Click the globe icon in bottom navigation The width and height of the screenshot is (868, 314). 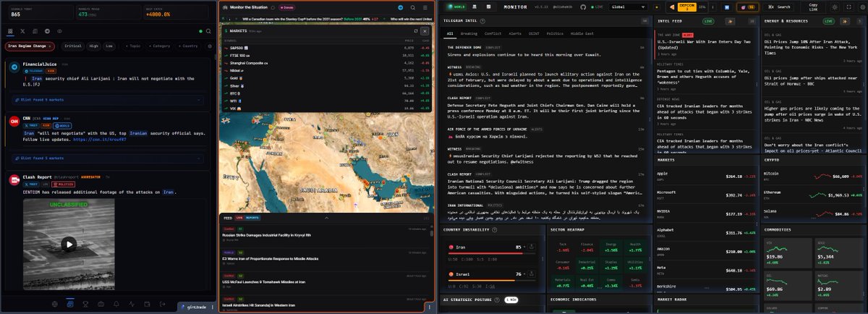point(54,304)
